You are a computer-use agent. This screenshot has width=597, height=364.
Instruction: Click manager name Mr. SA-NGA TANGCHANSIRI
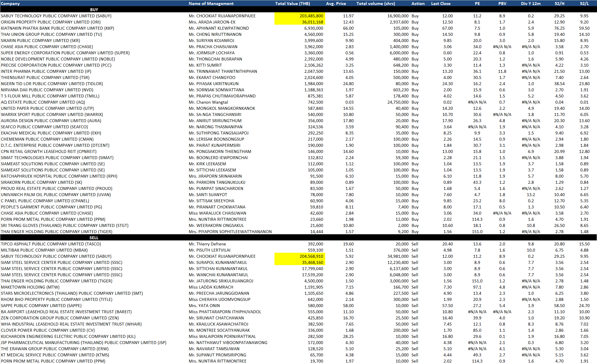tap(215, 114)
